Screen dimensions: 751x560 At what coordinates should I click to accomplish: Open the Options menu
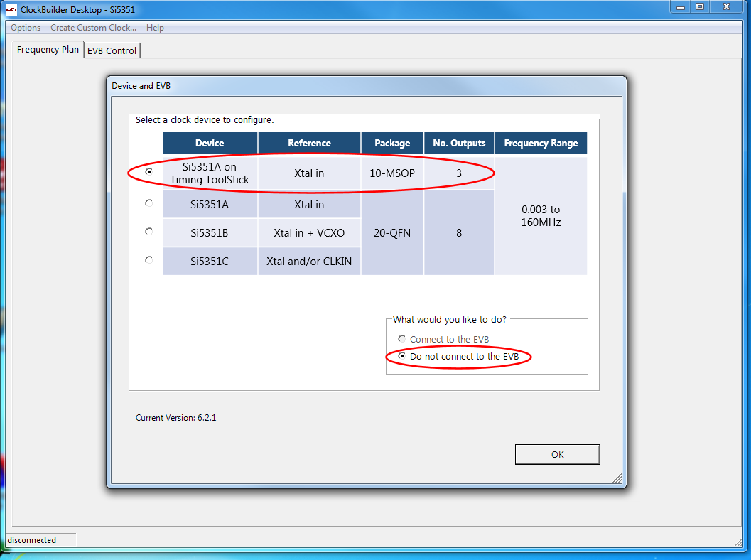[x=26, y=28]
